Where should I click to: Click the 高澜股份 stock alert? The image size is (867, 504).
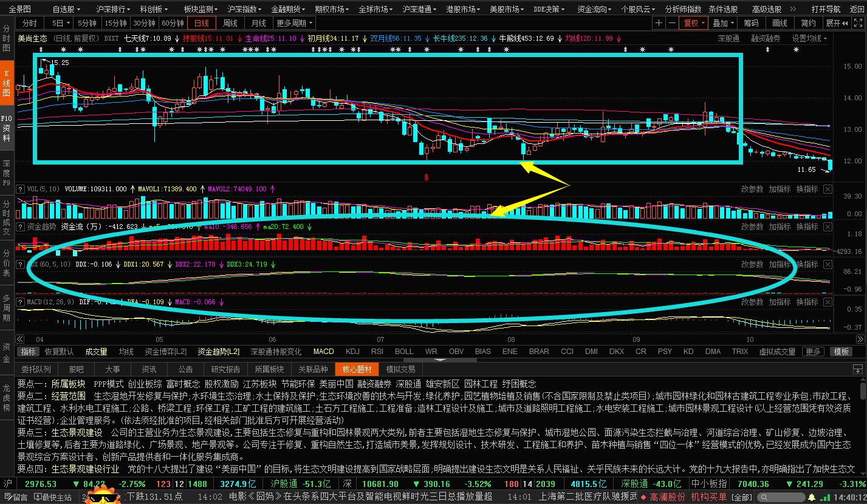tap(668, 497)
